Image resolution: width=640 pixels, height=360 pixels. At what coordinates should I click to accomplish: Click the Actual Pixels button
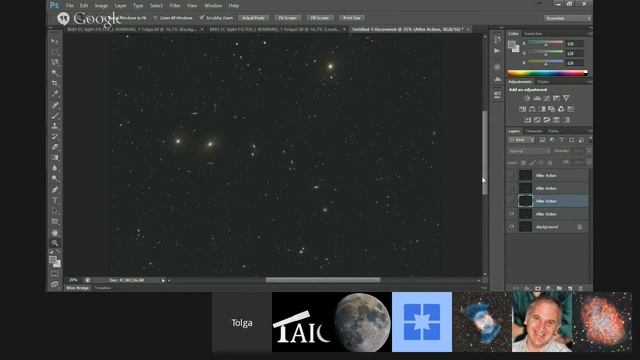tap(253, 18)
